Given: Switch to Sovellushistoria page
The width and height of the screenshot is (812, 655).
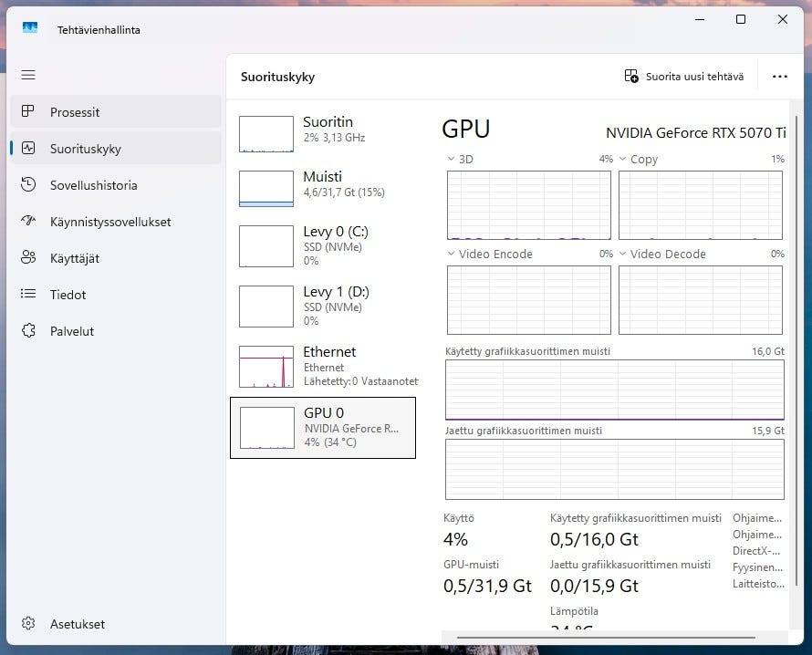Looking at the screenshot, I should pyautogui.click(x=116, y=185).
